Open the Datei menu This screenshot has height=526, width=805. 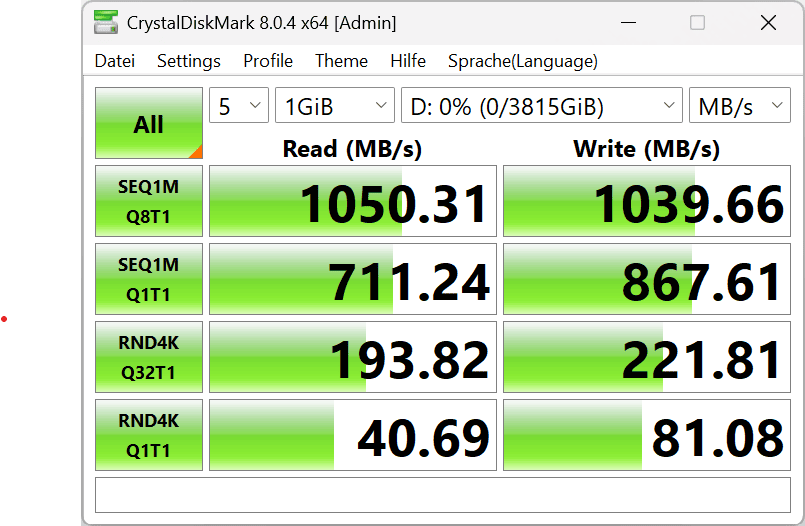[x=114, y=61]
